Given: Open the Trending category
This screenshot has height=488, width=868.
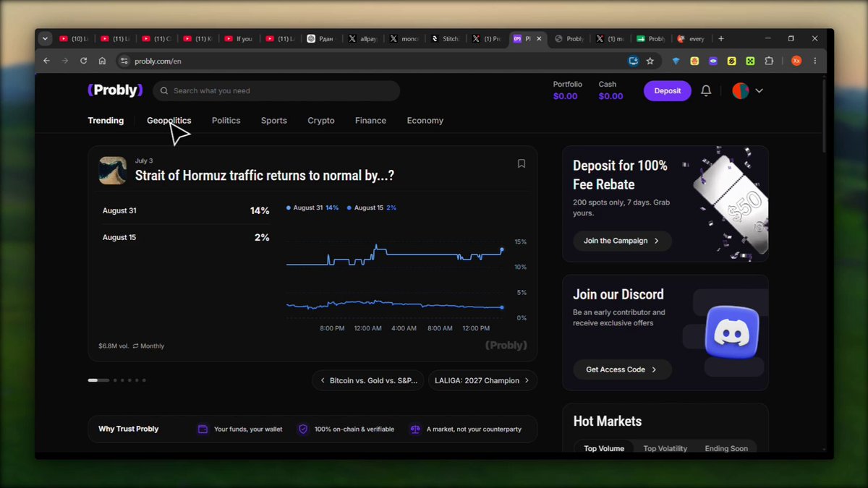Looking at the screenshot, I should [106, 121].
